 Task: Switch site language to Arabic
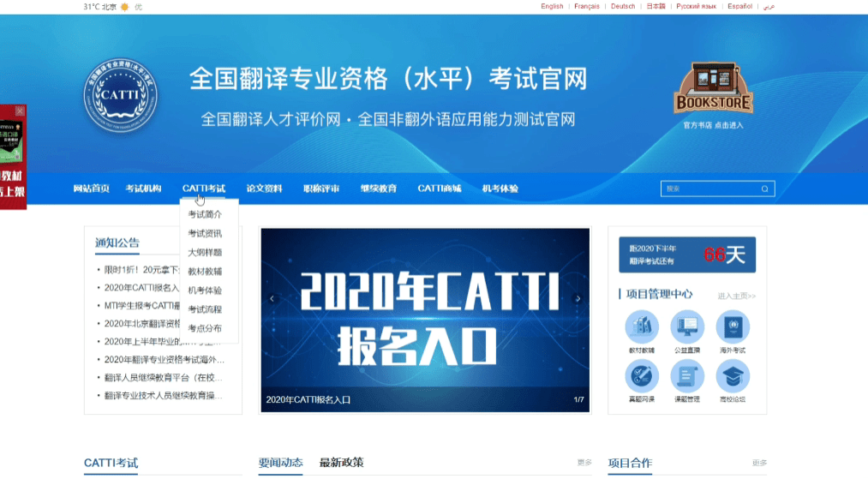(x=769, y=7)
